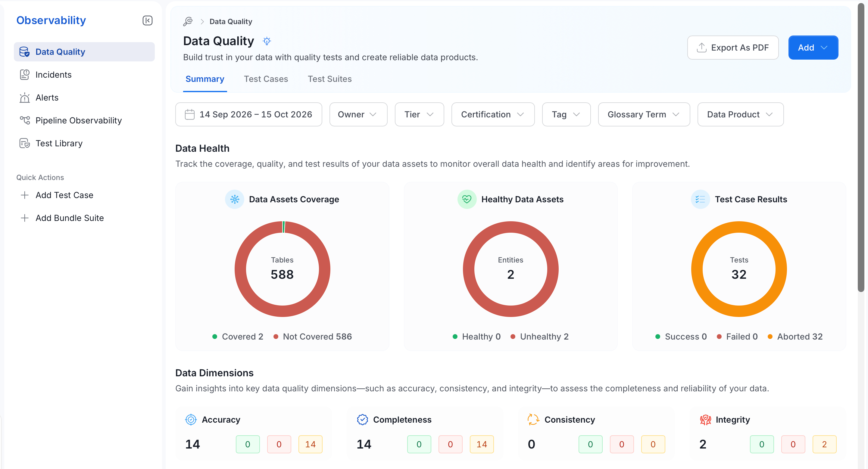Click Add Bundle Suite quick action
The width and height of the screenshot is (868, 469).
pos(84,218)
